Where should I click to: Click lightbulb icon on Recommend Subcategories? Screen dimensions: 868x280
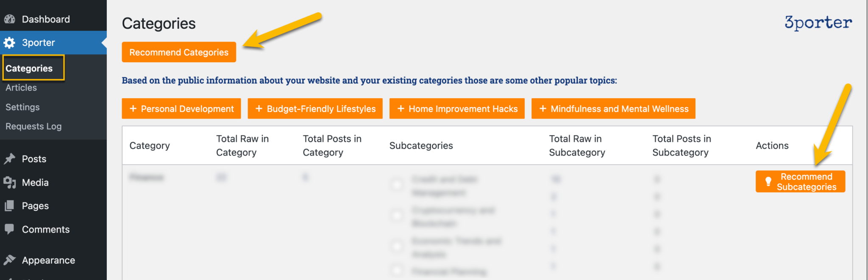[768, 182]
